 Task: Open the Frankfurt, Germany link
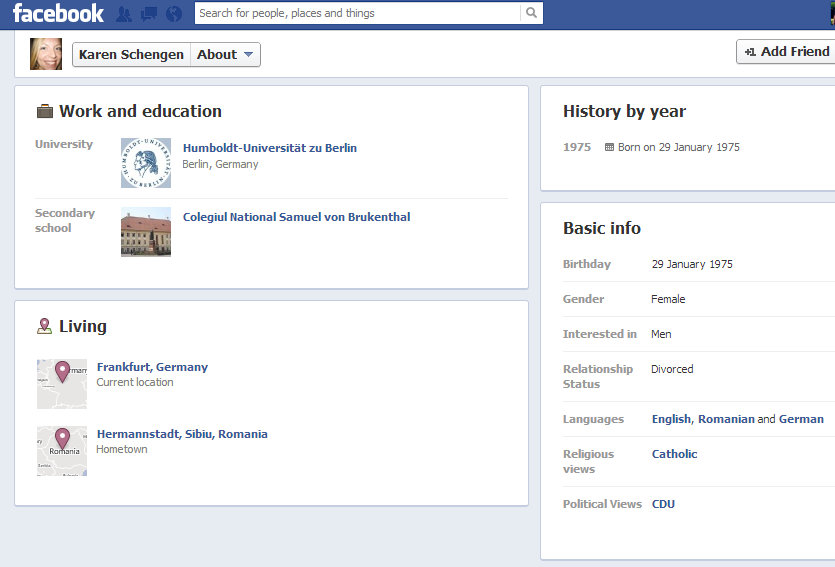coord(152,367)
